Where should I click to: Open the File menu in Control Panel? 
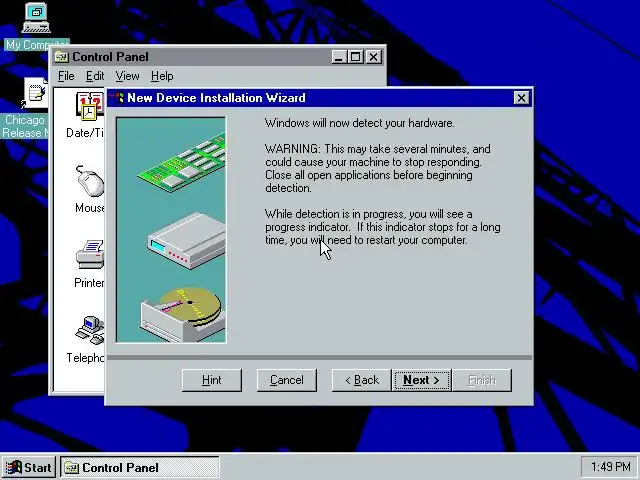pos(66,76)
